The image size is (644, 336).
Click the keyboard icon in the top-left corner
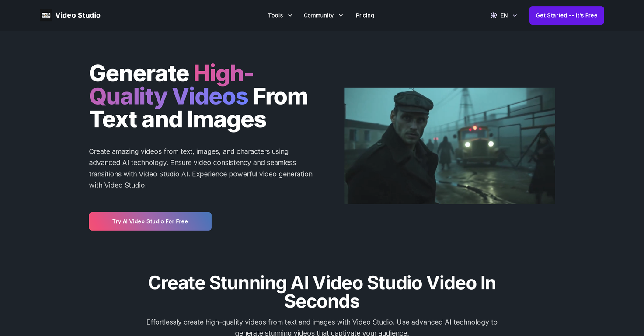pyautogui.click(x=45, y=15)
